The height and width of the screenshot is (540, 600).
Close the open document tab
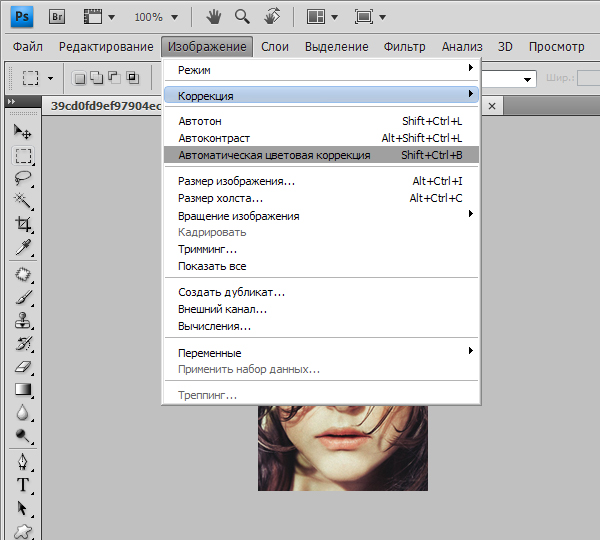pos(492,106)
